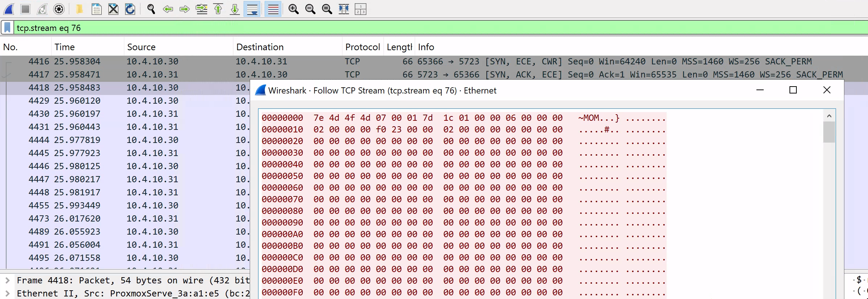This screenshot has height=299, width=868.
Task: Click the stream dialog vertical scrollbar thumb
Action: [829, 132]
